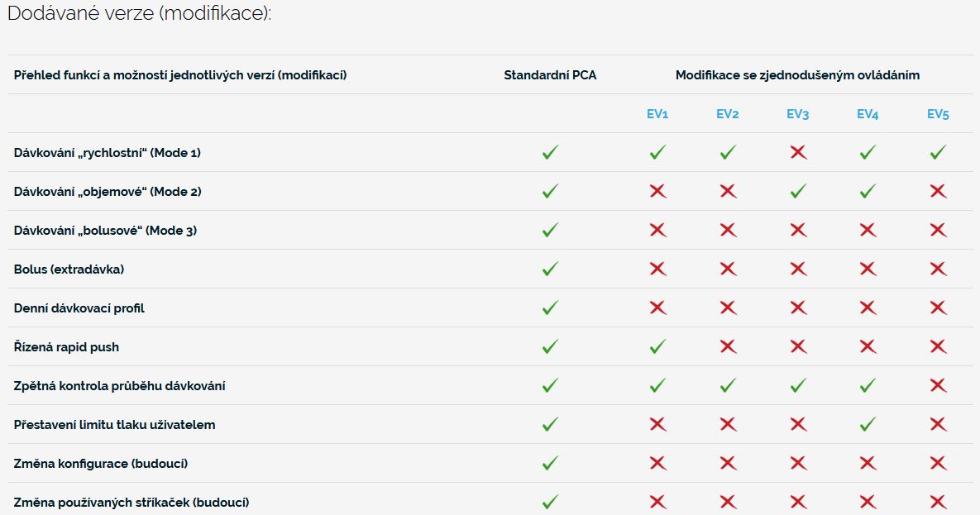Image resolution: width=980 pixels, height=515 pixels.
Task: Click Modifikace se zjednodušeným ovládáním header
Action: coord(797,75)
